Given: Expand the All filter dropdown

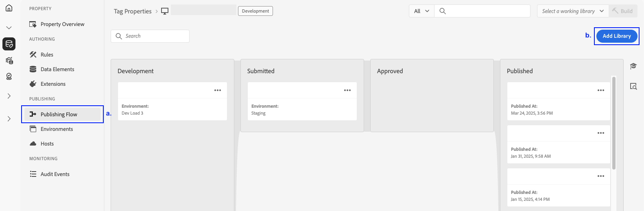Looking at the screenshot, I should coord(421,11).
